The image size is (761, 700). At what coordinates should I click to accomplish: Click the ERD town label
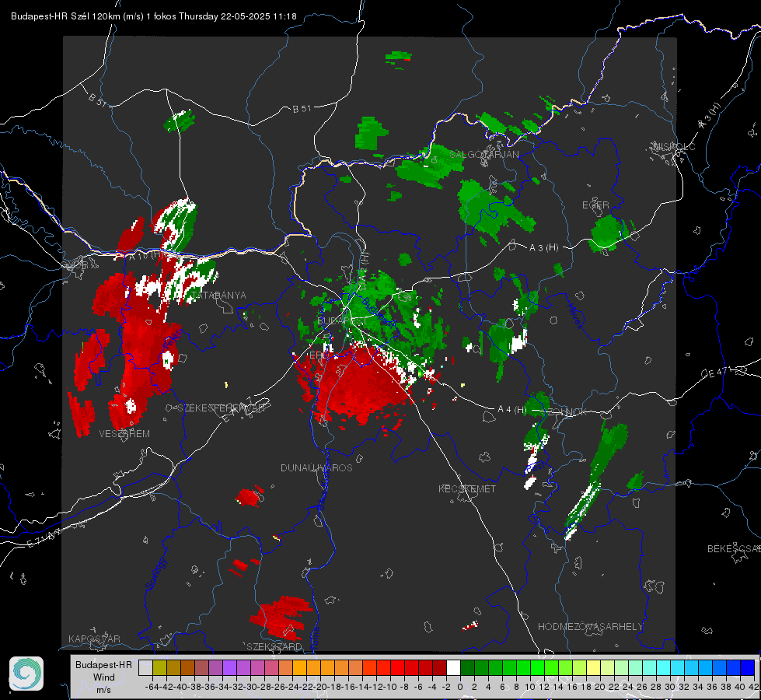[x=316, y=355]
